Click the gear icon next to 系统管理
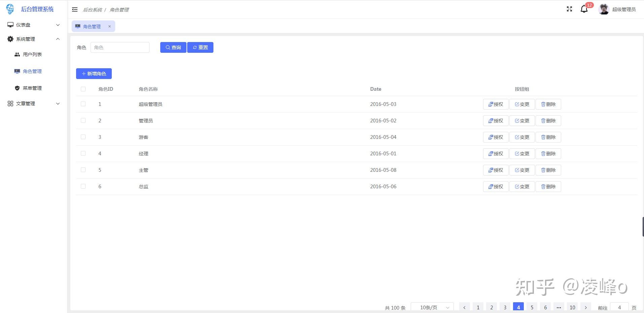Viewport: 644px width, 313px height. [x=10, y=39]
